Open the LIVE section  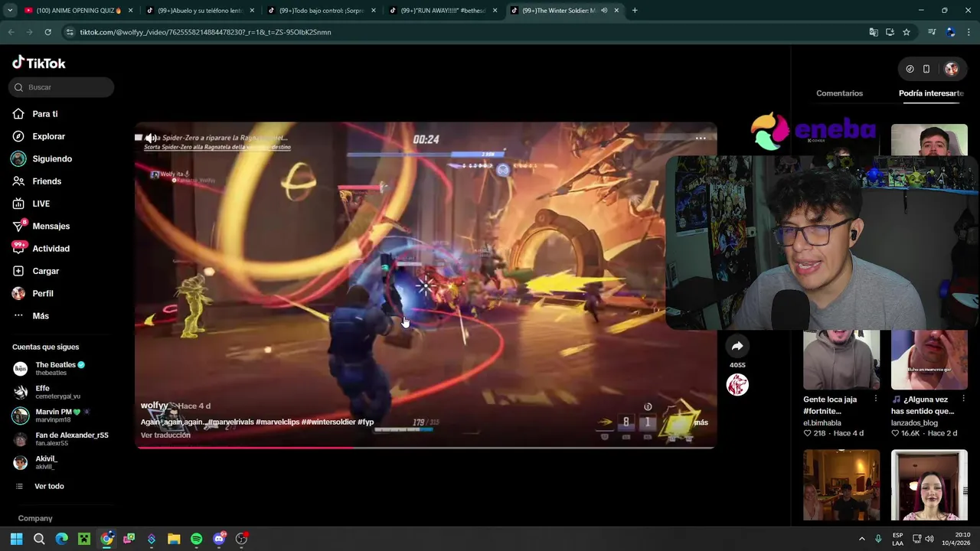tap(41, 204)
